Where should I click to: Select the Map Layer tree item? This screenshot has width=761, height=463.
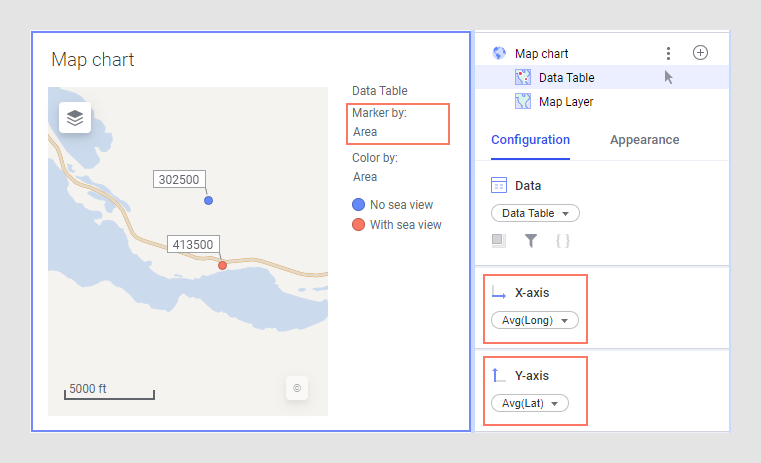click(566, 101)
